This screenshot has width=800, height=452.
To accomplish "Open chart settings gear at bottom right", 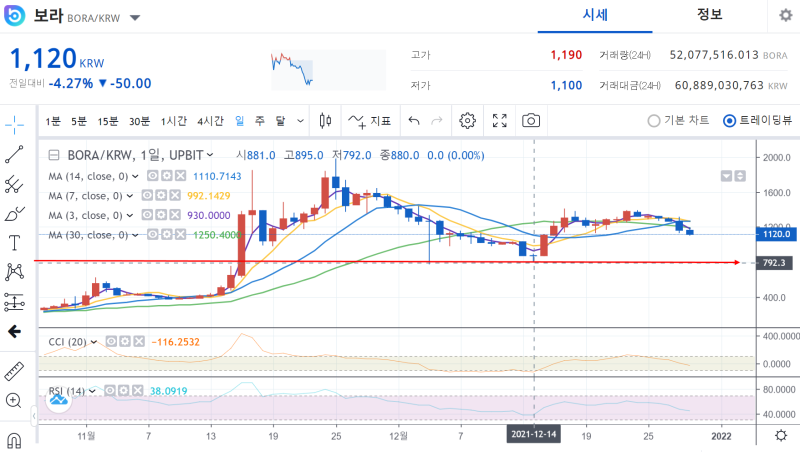I will [x=781, y=436].
